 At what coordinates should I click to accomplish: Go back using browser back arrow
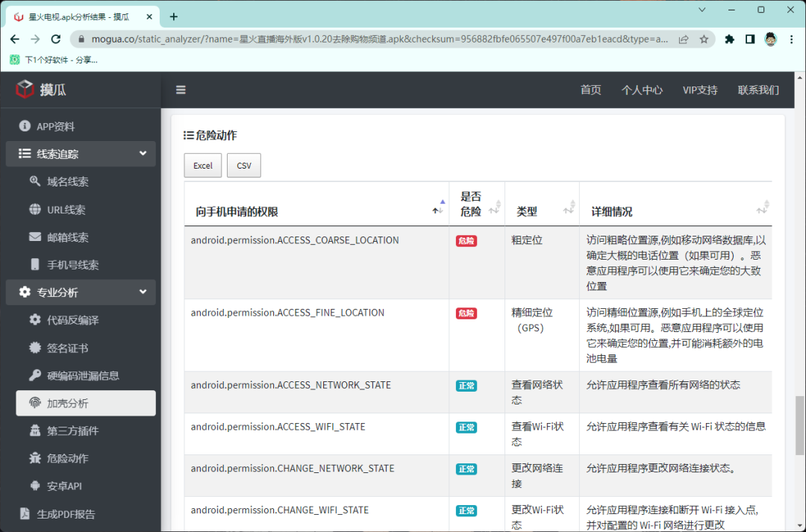(x=15, y=39)
